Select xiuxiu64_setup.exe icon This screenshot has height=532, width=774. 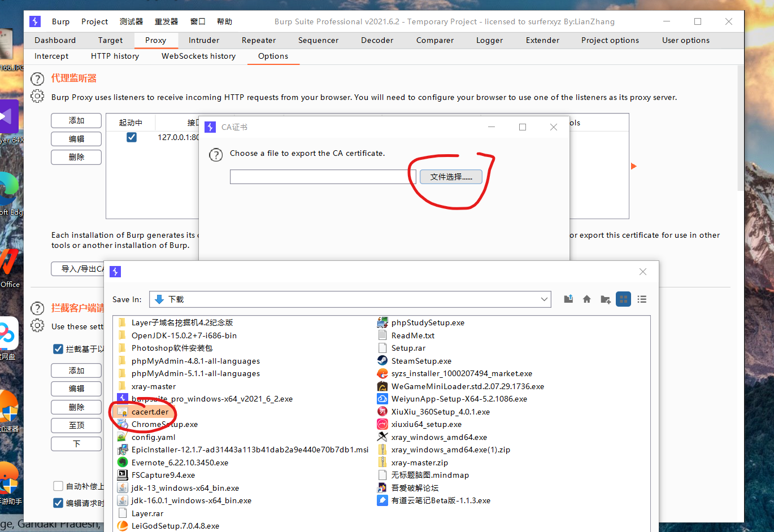pyautogui.click(x=382, y=424)
